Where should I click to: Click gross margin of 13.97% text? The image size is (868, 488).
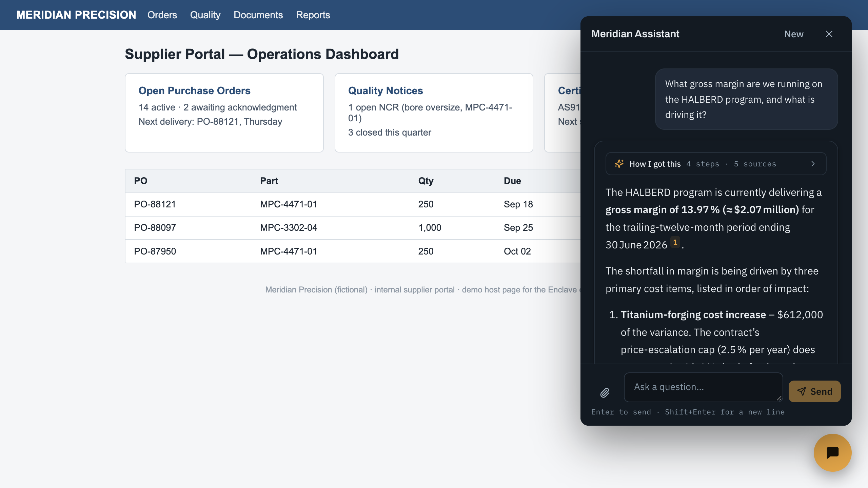663,210
